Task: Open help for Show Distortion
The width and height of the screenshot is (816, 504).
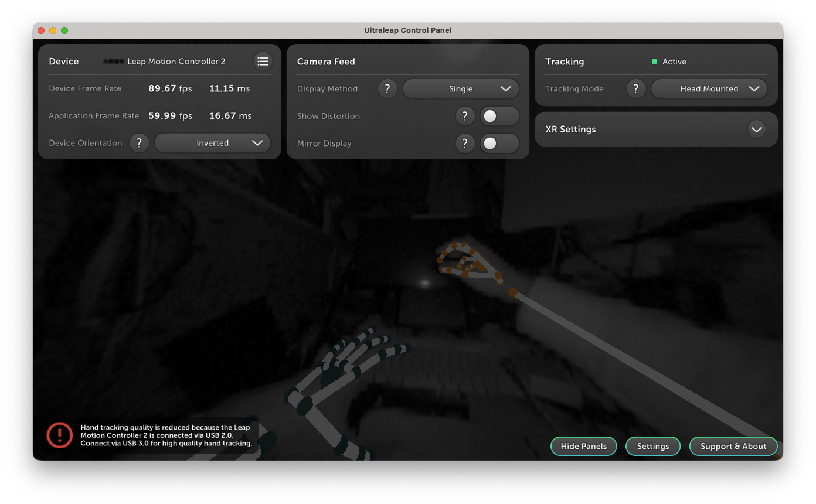Action: [465, 116]
